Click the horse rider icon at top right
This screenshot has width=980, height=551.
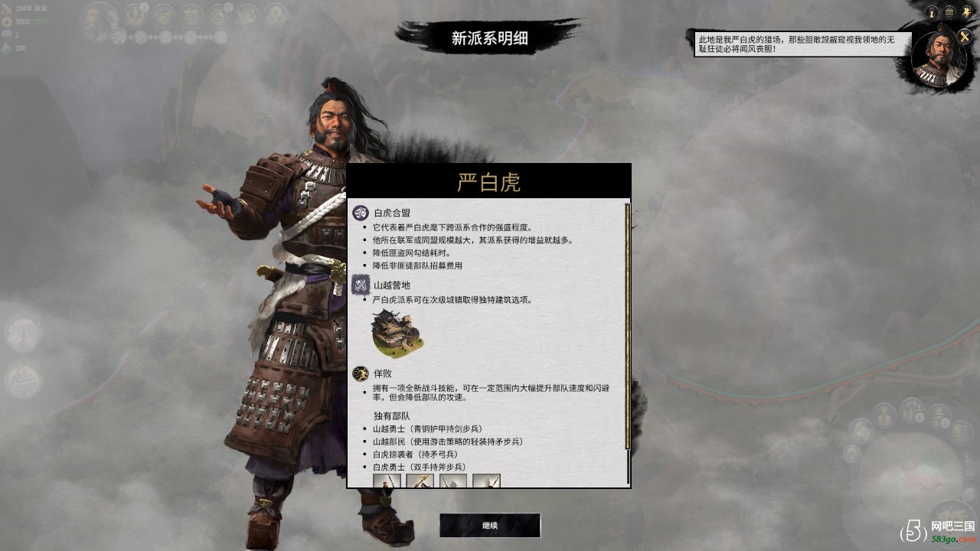tap(967, 12)
